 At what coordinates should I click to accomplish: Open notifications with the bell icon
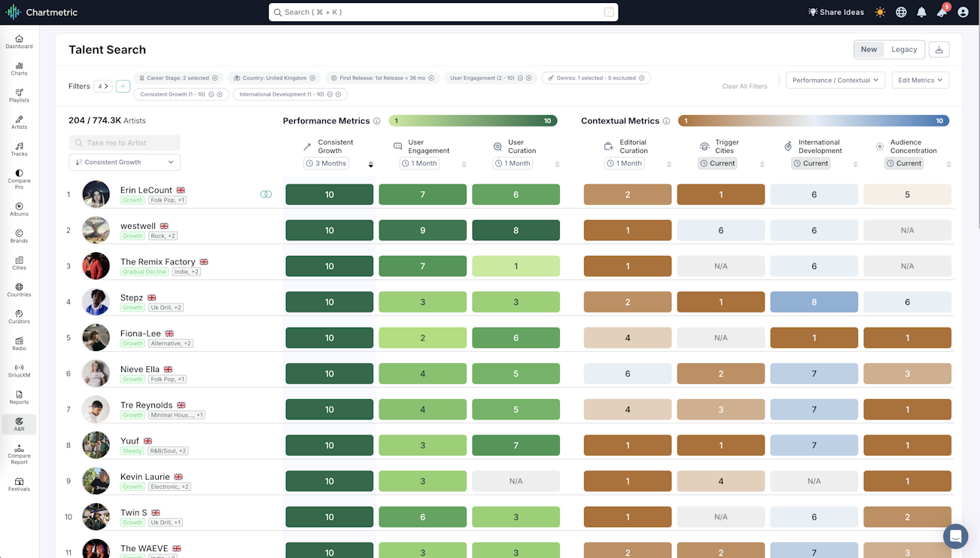(921, 12)
